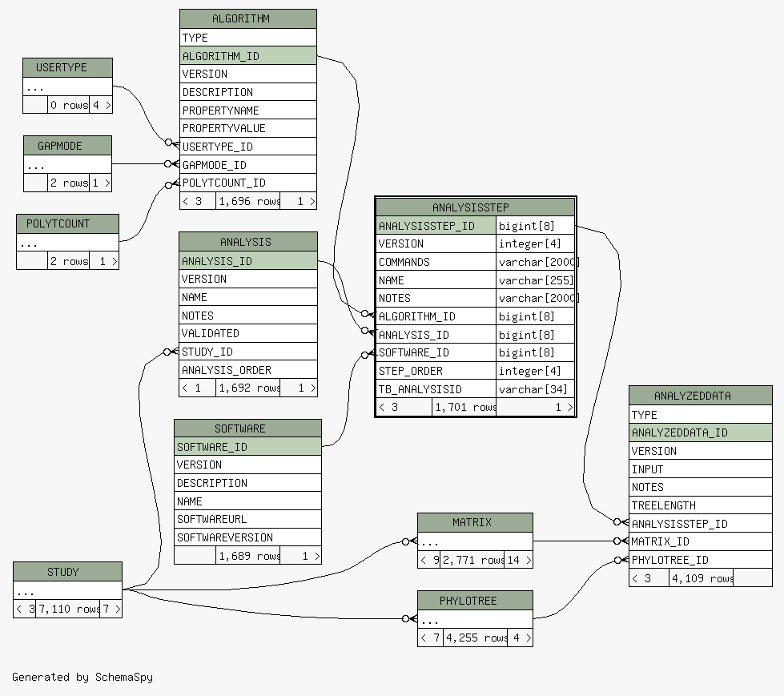This screenshot has width=784, height=696.
Task: Open the POLYTCOUNT table header
Action: [67, 224]
